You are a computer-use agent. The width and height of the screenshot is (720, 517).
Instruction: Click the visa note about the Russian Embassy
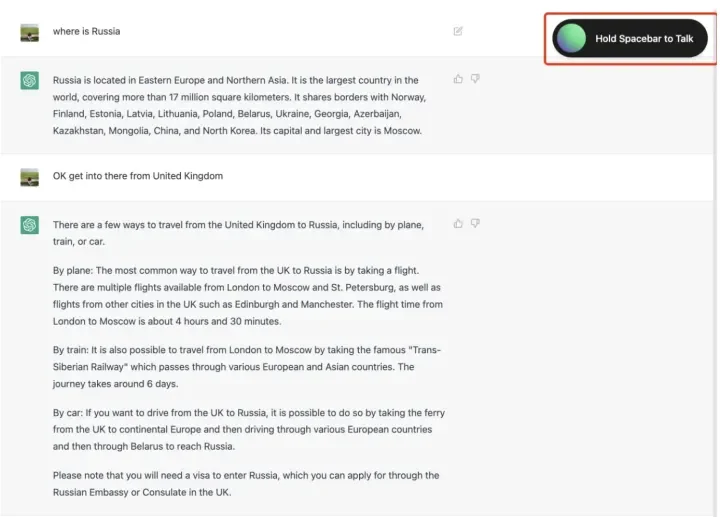246,483
